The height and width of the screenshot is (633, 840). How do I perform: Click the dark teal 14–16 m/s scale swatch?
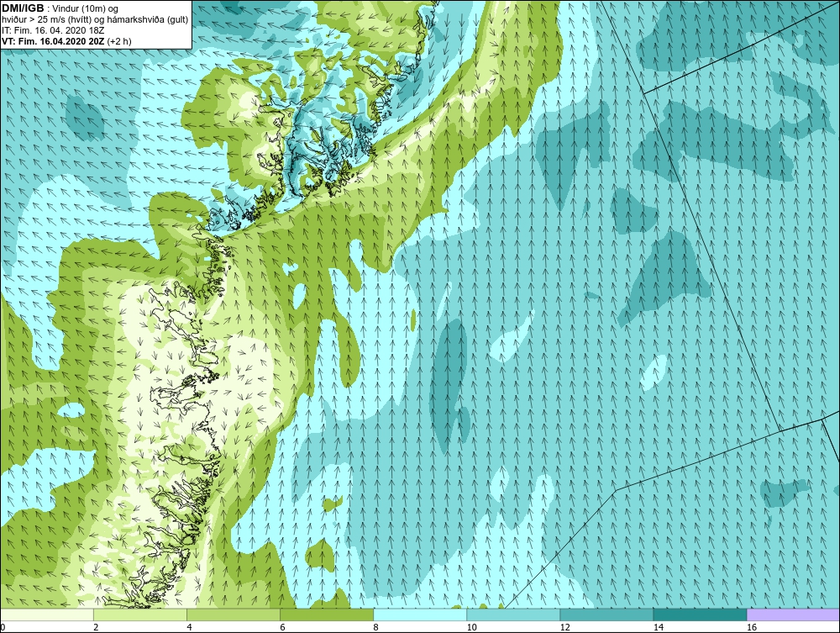[700, 615]
